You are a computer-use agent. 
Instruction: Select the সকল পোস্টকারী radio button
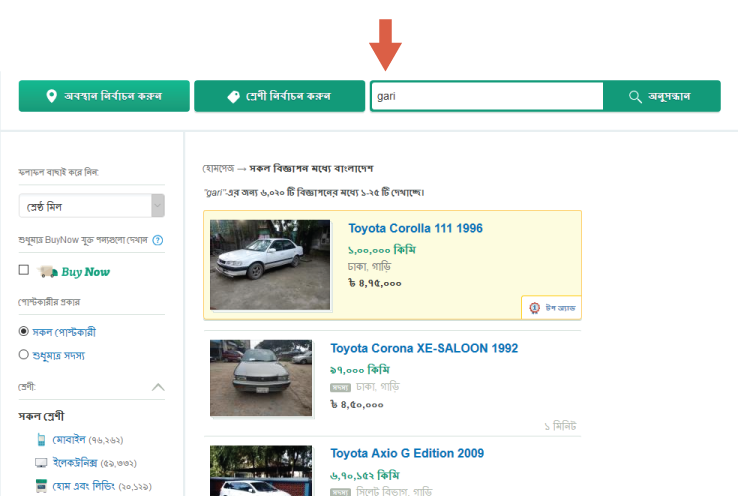[x=24, y=331]
